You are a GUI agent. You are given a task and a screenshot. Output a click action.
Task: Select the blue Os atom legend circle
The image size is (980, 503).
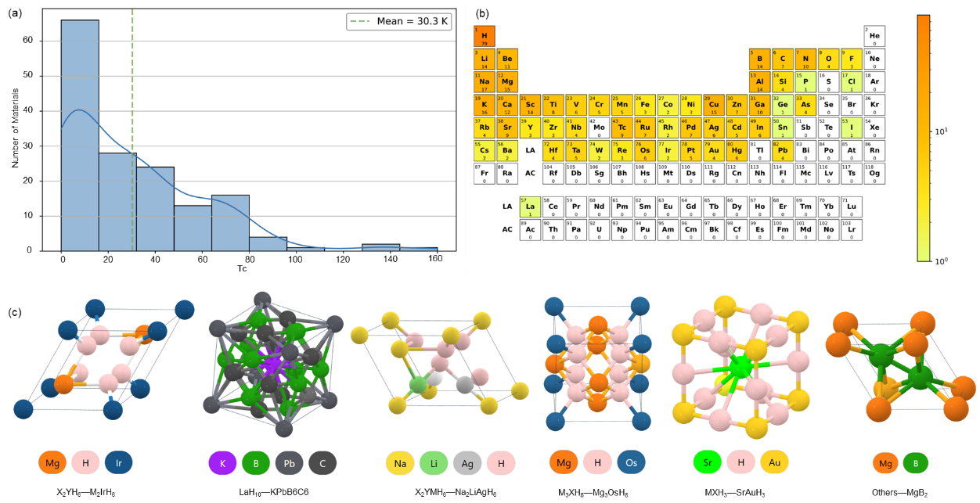631,463
